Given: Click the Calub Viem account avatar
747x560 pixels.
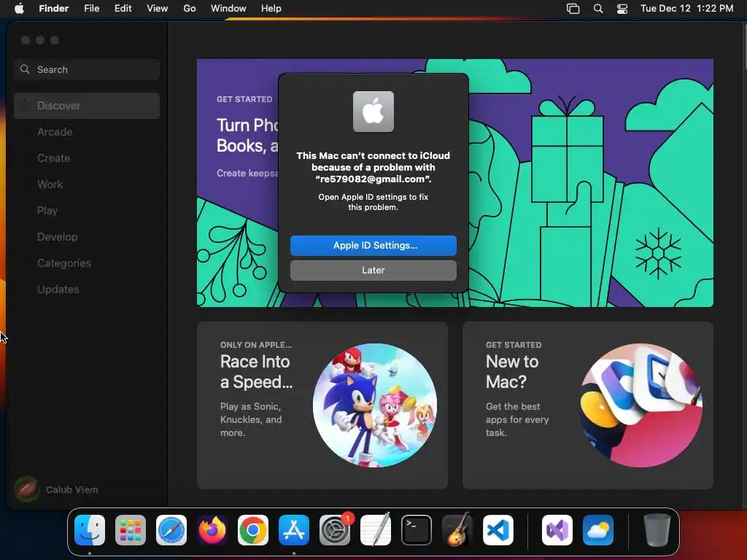Looking at the screenshot, I should (x=27, y=489).
